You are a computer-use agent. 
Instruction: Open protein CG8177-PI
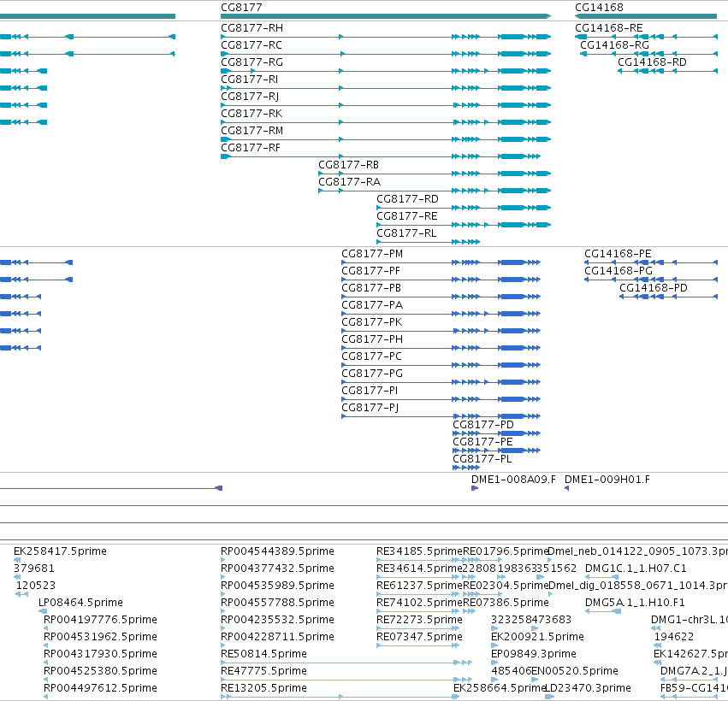coord(370,391)
